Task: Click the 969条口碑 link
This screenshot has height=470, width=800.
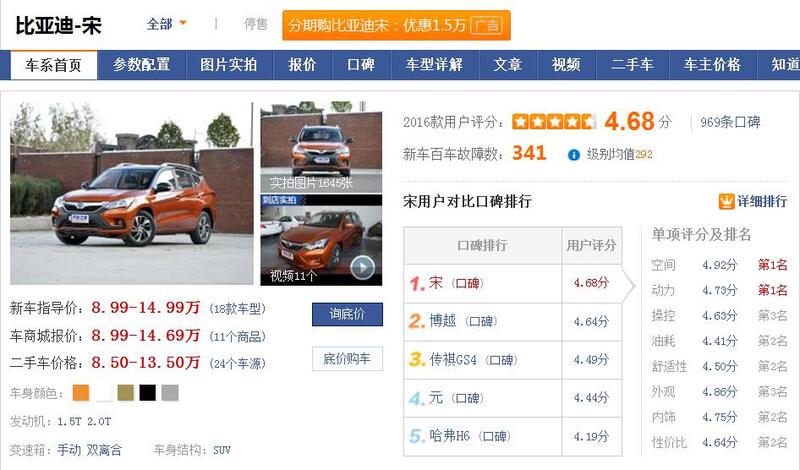Action: point(730,122)
